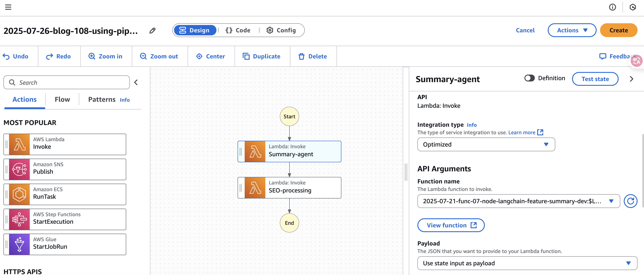Screen dimensions: 644x275
Task: Click the Cancel link
Action: click(x=525, y=30)
